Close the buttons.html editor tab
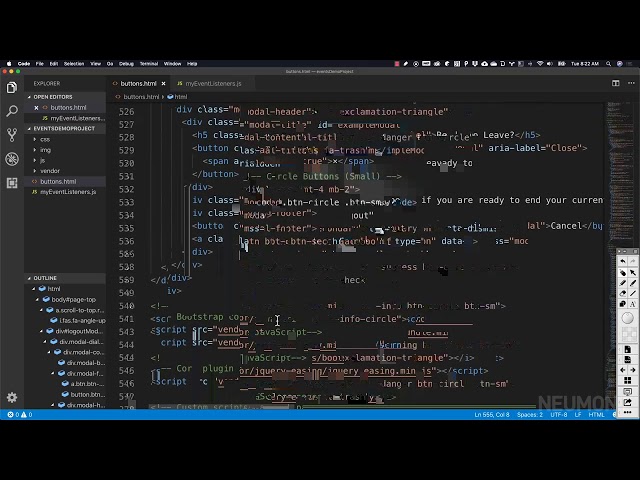Image resolution: width=640 pixels, height=480 pixels. tap(163, 84)
